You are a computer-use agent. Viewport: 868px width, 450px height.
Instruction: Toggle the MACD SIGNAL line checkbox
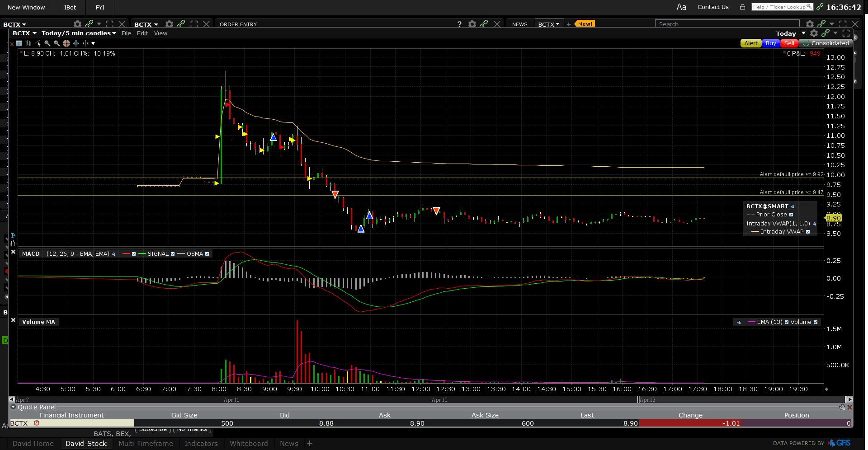tap(173, 254)
